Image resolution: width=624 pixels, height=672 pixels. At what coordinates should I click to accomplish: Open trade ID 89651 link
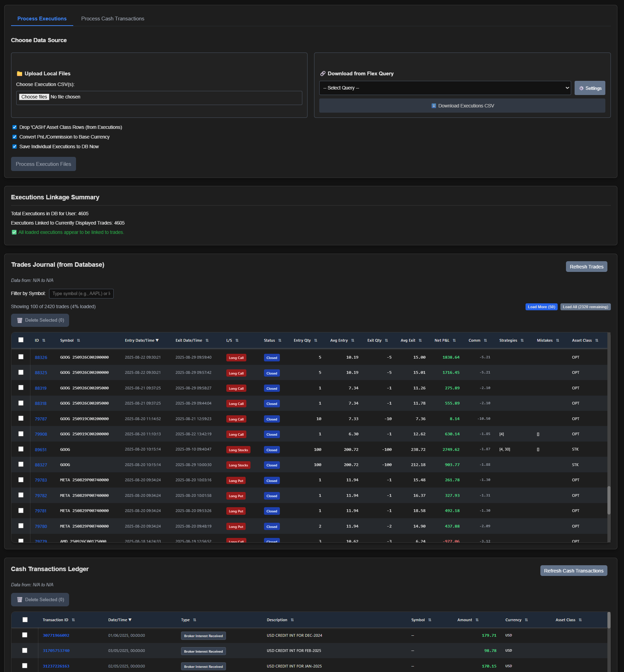pos(40,449)
